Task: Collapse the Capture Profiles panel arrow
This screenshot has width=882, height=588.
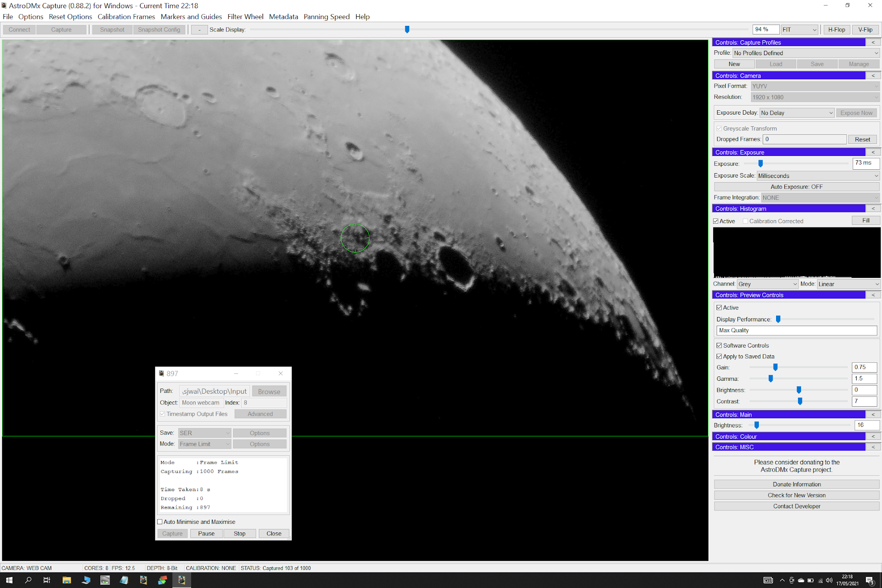Action: click(873, 42)
